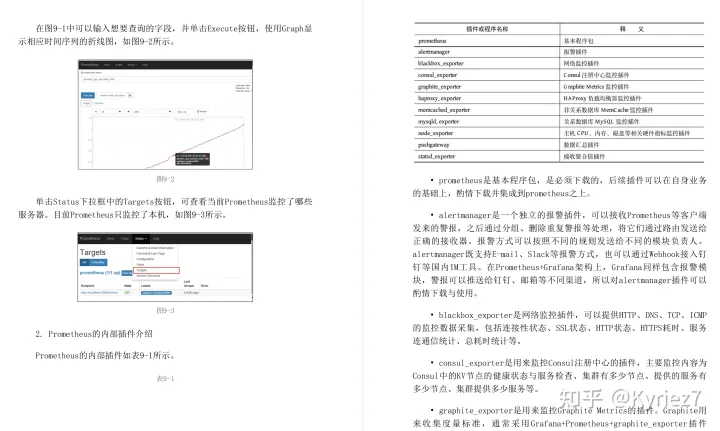Click the paragraph beginning 单击Status下拉框中的Targets
Screen dimensions: 720x431
pyautogui.click(x=165, y=208)
